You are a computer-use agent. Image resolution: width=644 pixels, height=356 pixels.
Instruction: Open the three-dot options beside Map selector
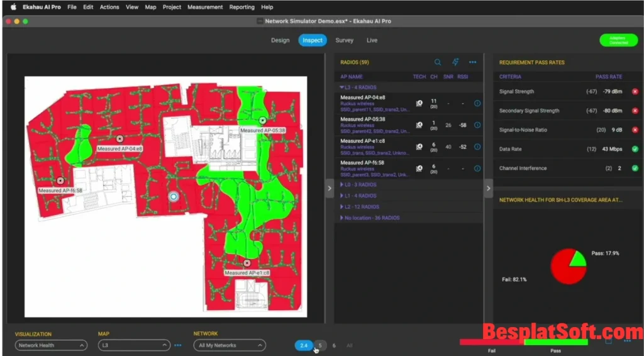click(x=178, y=345)
